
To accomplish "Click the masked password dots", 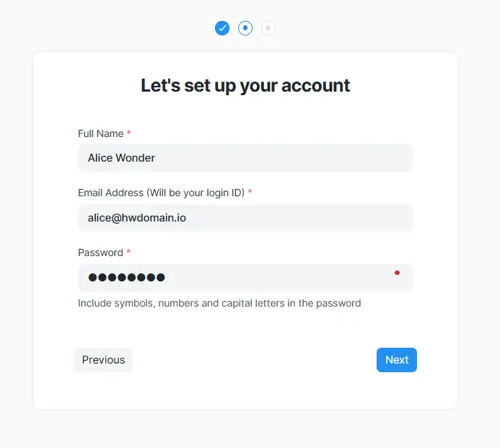I will pyautogui.click(x=126, y=278).
